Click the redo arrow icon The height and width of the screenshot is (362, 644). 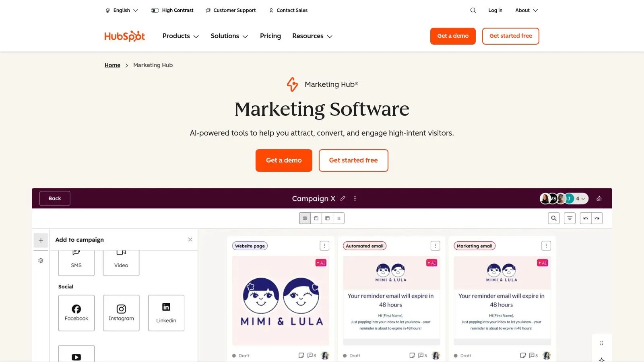pyautogui.click(x=597, y=218)
